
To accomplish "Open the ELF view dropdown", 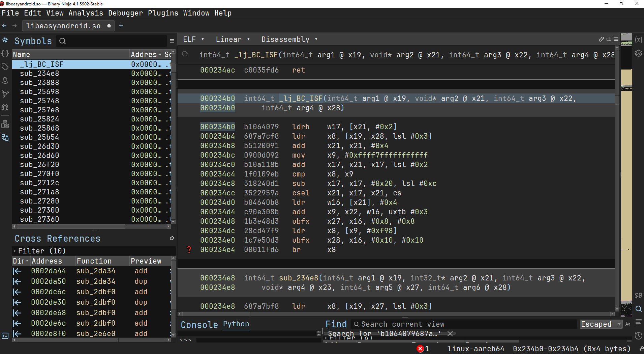I will pos(193,39).
